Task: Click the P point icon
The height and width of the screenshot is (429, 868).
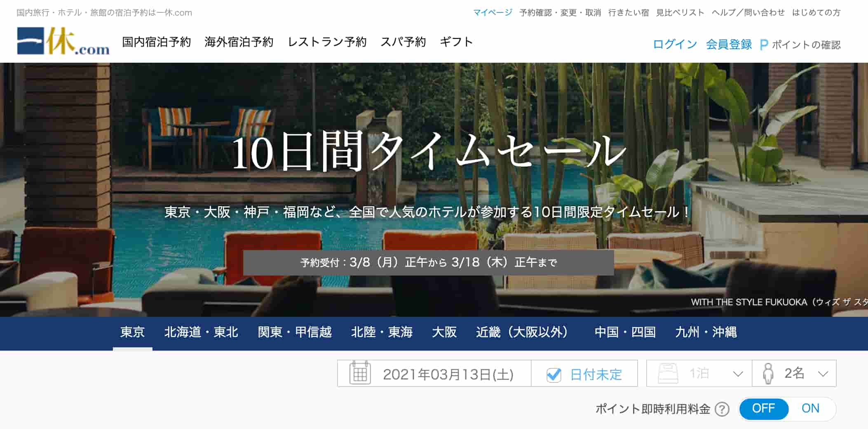Action: click(764, 45)
